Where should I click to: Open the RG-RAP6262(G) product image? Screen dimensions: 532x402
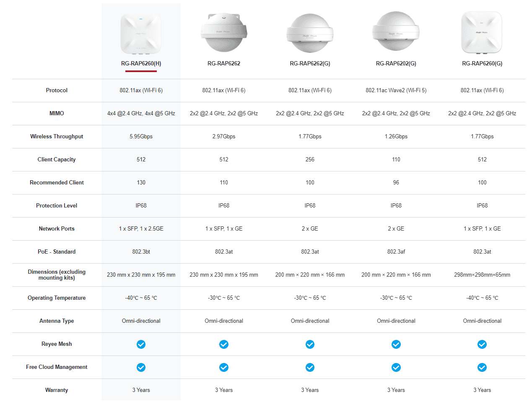tap(310, 33)
